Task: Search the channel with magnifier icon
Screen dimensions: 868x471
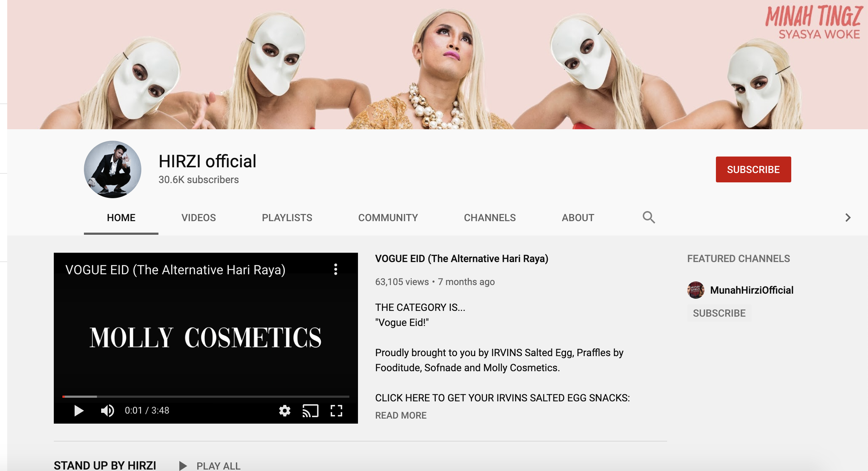Action: (x=649, y=217)
